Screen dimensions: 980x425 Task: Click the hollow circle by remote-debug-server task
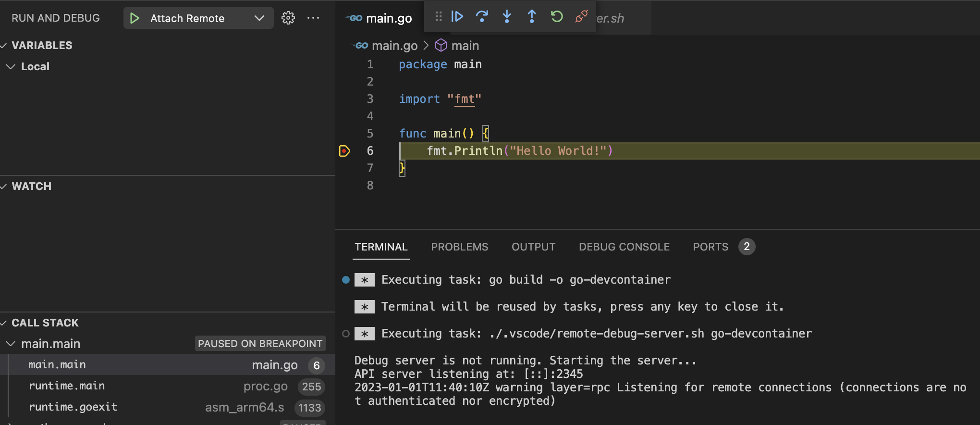pos(345,334)
